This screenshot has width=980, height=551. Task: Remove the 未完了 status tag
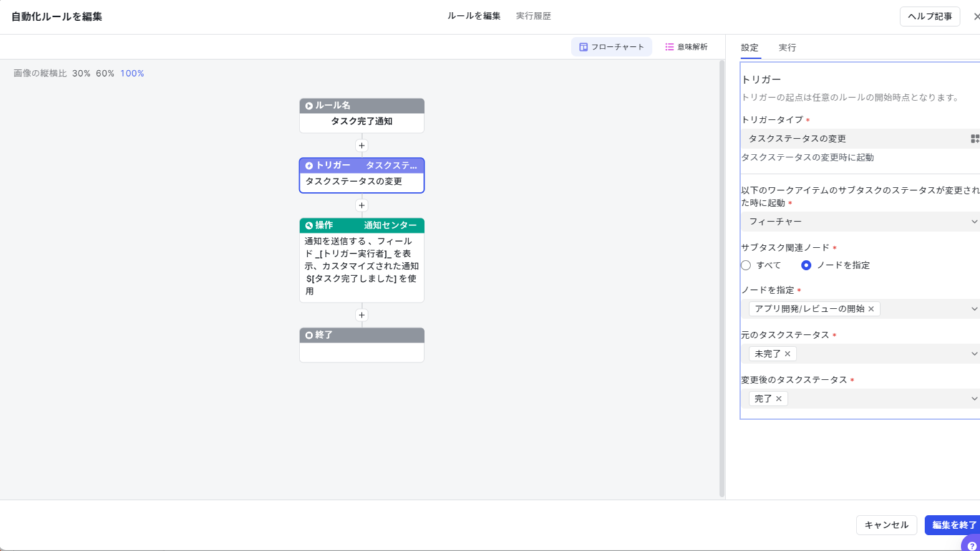pyautogui.click(x=788, y=354)
